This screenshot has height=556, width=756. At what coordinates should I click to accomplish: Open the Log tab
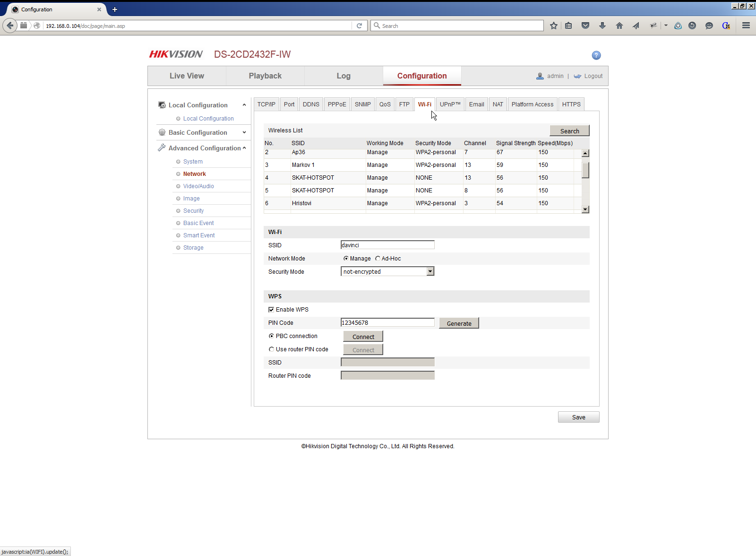[344, 76]
